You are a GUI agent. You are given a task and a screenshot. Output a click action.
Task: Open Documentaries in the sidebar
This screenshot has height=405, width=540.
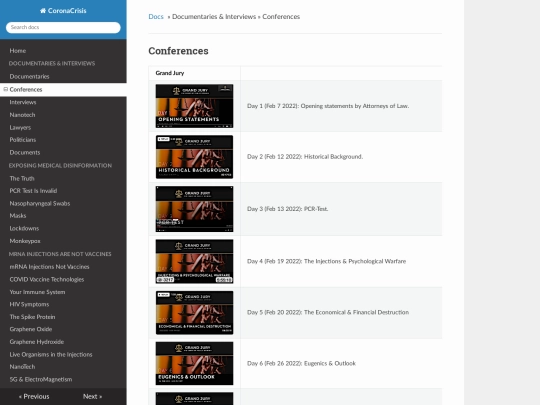[x=29, y=76]
